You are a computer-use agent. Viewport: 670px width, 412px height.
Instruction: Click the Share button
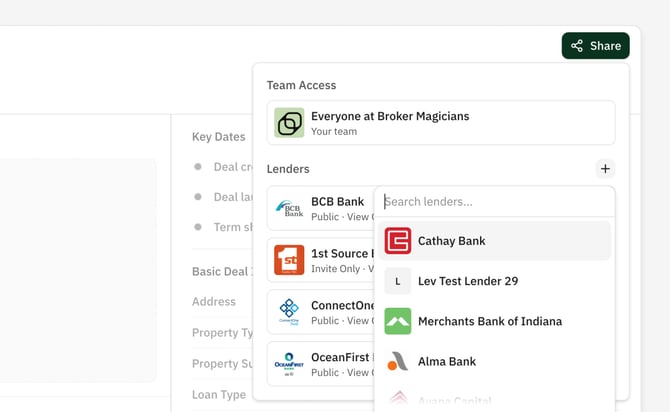click(x=595, y=46)
